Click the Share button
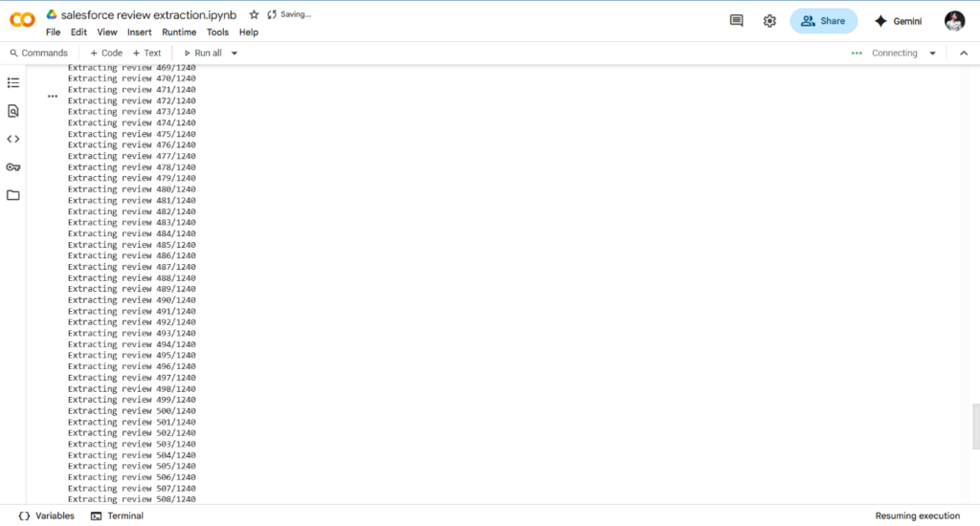The height and width of the screenshot is (526, 980). point(823,21)
